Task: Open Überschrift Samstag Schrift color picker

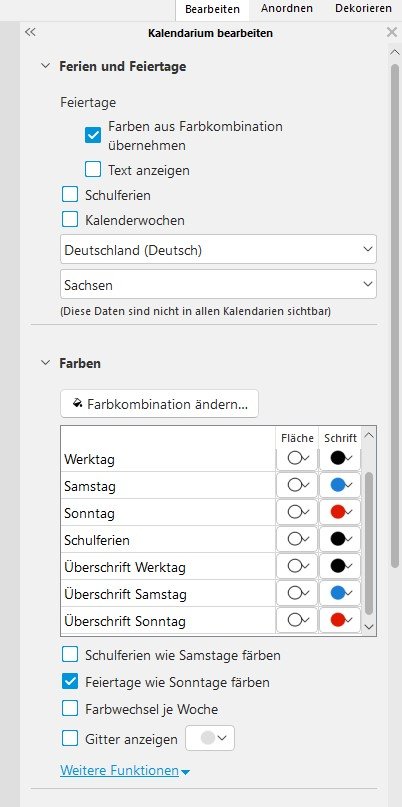Action: tap(340, 593)
